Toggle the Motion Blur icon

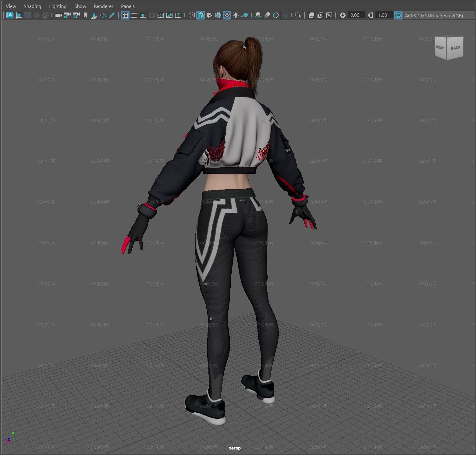[267, 15]
